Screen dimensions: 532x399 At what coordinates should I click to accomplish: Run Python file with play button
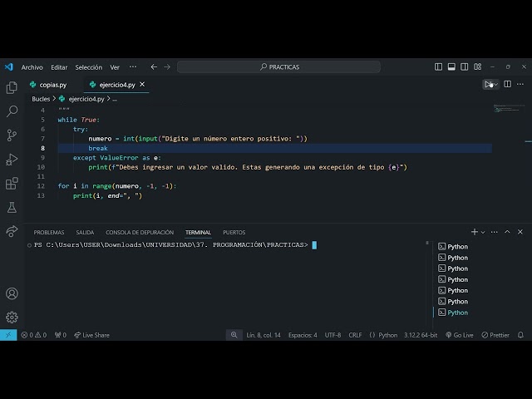488,84
